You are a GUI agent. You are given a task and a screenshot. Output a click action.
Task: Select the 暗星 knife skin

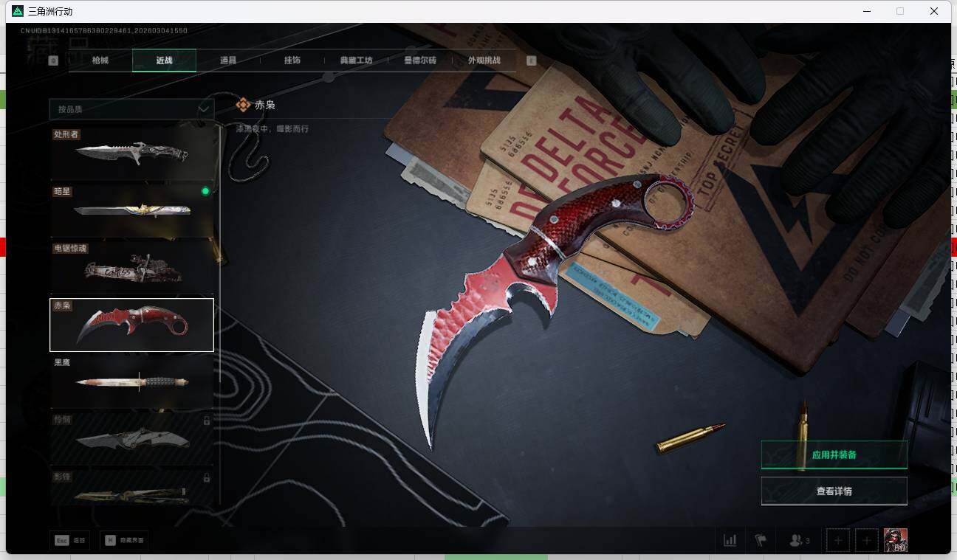point(131,210)
